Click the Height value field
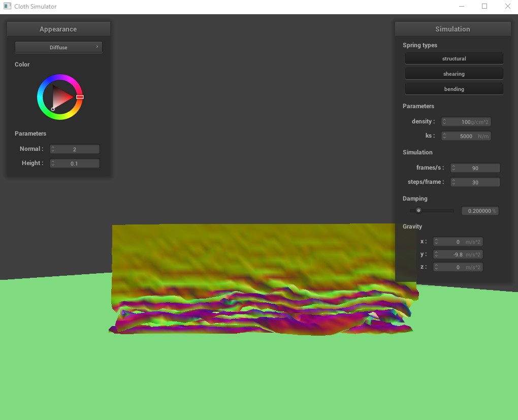 pos(75,163)
